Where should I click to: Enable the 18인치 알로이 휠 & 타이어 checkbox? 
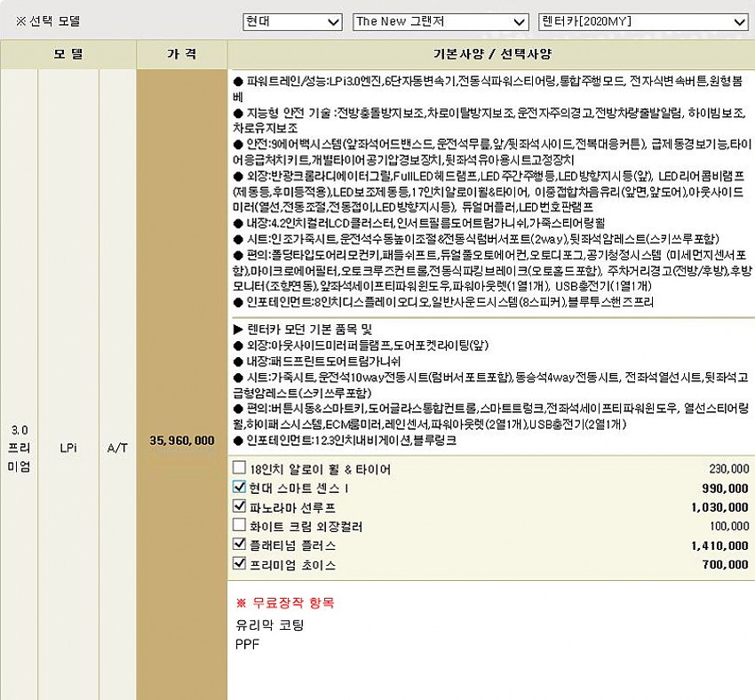(x=239, y=468)
